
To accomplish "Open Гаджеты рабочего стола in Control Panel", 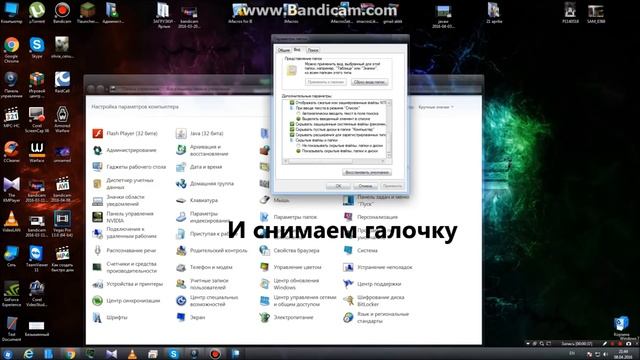I will pyautogui.click(x=129, y=167).
